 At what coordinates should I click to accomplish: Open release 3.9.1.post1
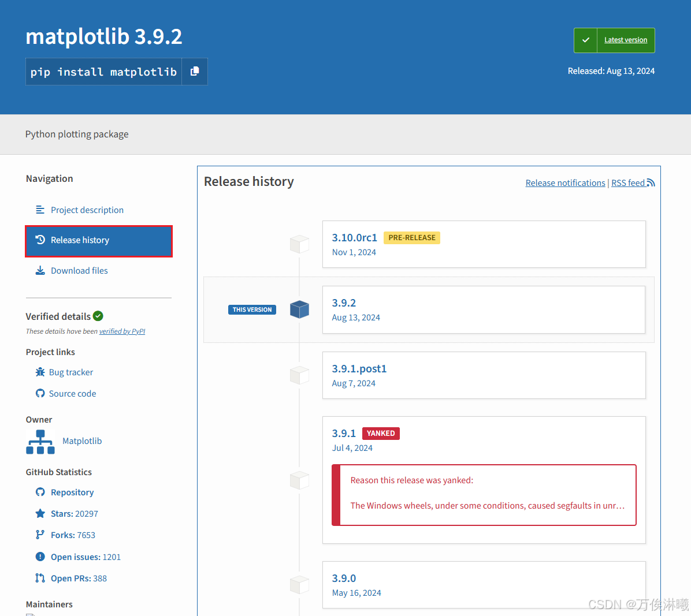[359, 368]
